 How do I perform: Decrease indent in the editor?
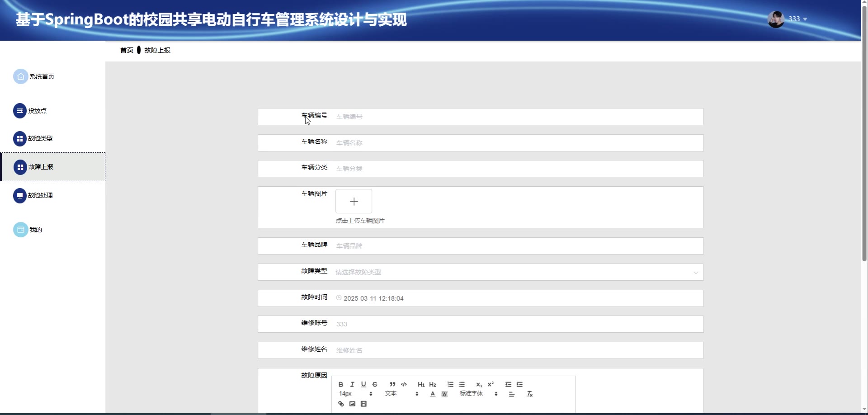(x=508, y=384)
